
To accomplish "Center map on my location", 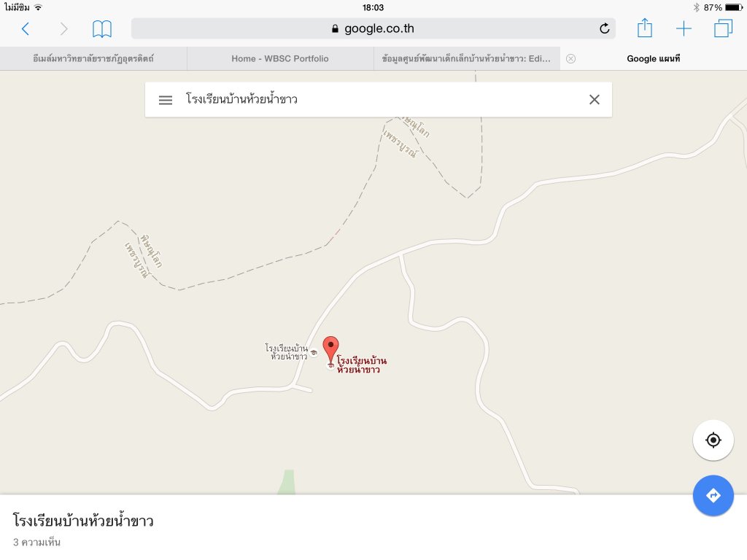I will [x=713, y=440].
